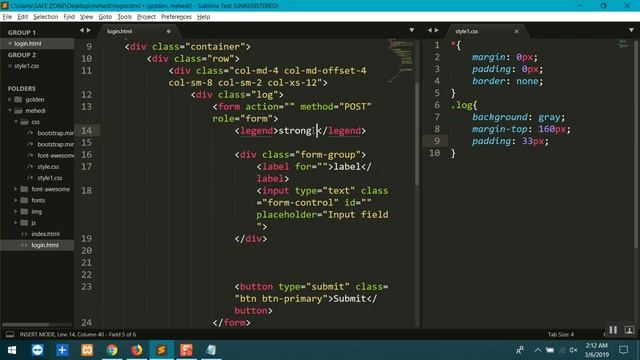Change indentation via Tab Size: 4
Screen dimensions: 640x360
[560, 334]
